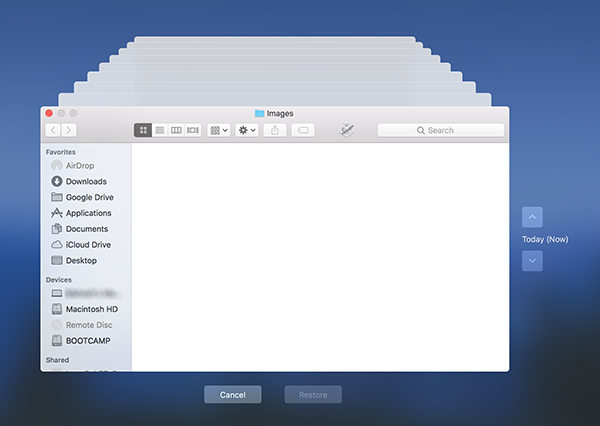This screenshot has width=600, height=426.
Task: Open Applications from the sidebar
Action: pos(86,213)
